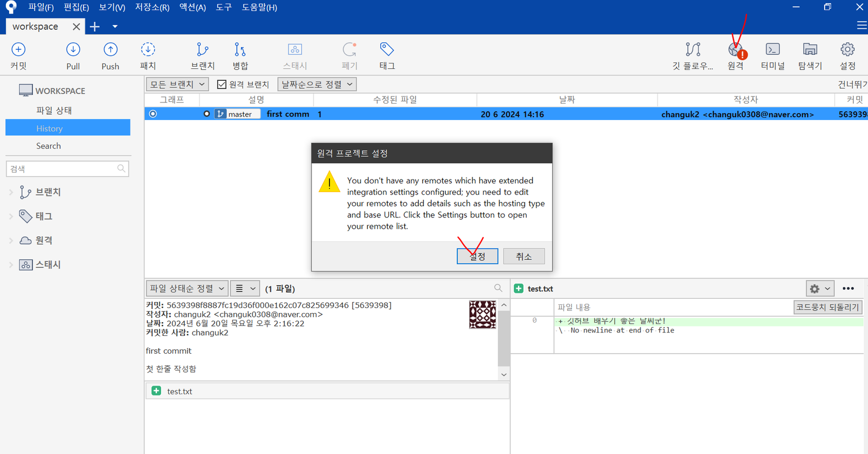868x454 pixels.
Task: Select test.txt row in the changed files list
Action: (327, 391)
